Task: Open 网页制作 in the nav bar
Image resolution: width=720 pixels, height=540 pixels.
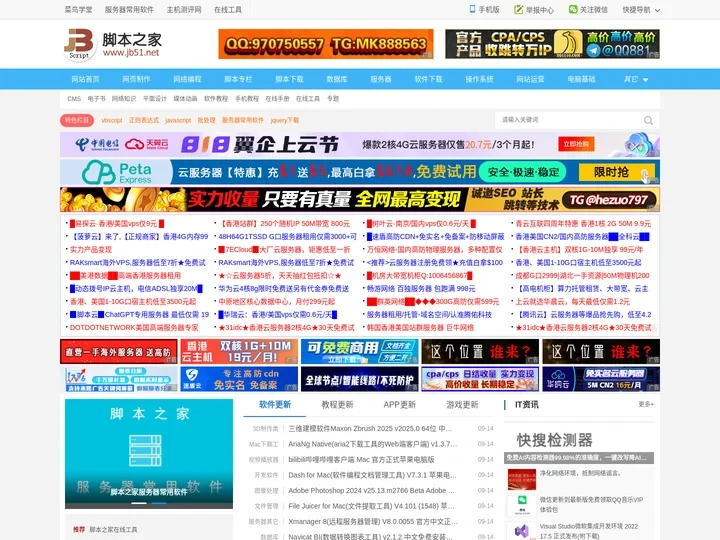Action: click(x=136, y=79)
